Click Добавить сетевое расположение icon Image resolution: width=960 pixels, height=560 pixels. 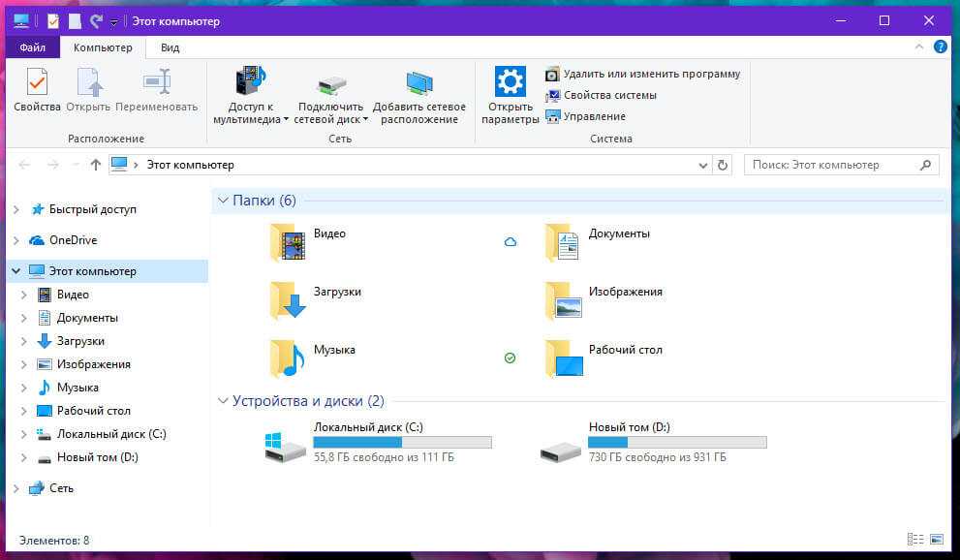[418, 84]
